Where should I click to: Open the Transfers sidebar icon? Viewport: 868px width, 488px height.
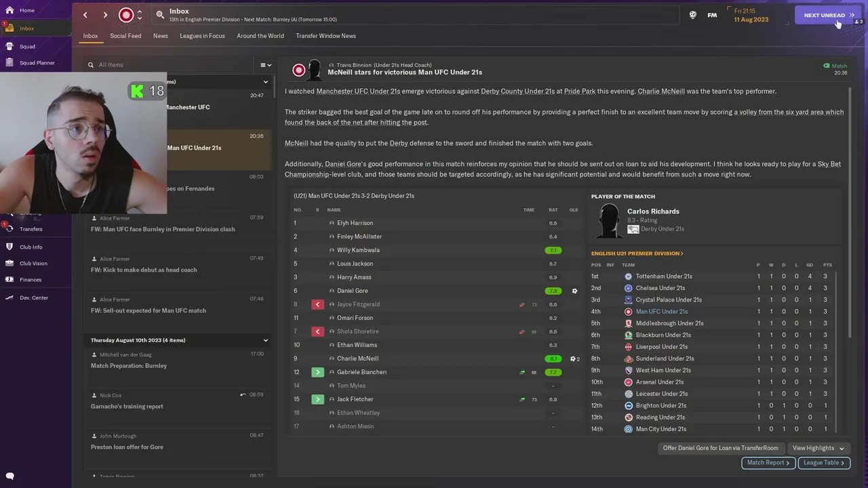(x=9, y=229)
